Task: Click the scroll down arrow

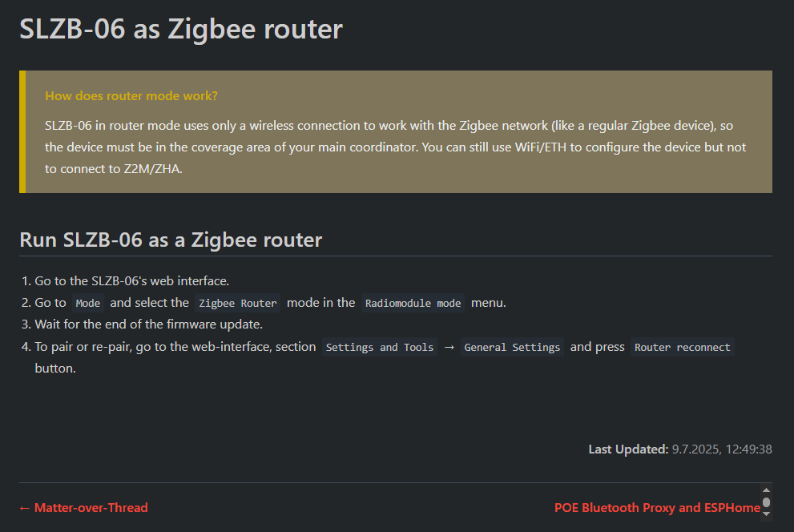Action: click(766, 514)
